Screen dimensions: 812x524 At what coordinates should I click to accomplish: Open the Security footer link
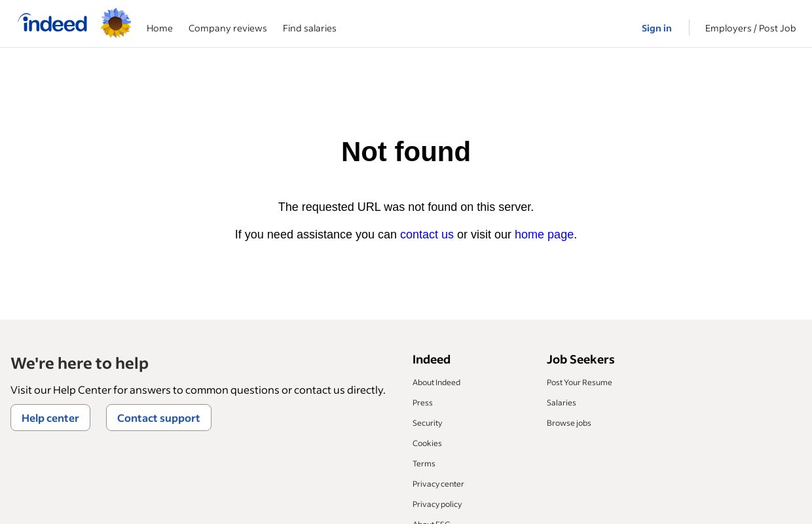pos(427,423)
